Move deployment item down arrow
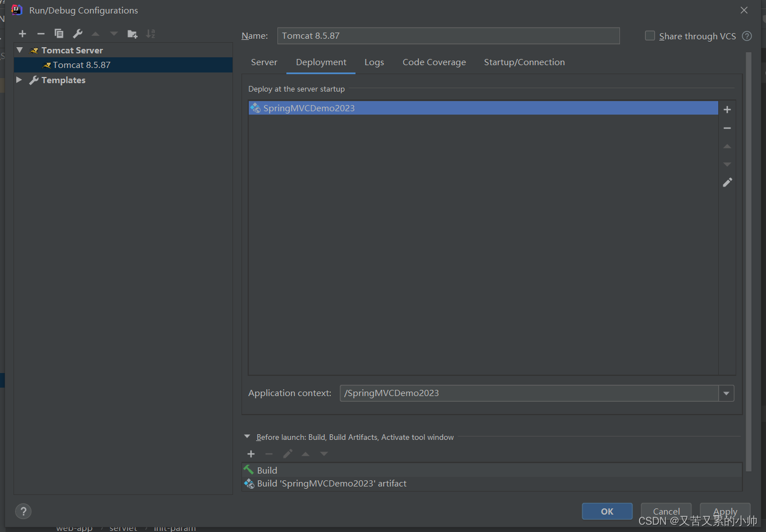The height and width of the screenshot is (532, 766). click(727, 164)
